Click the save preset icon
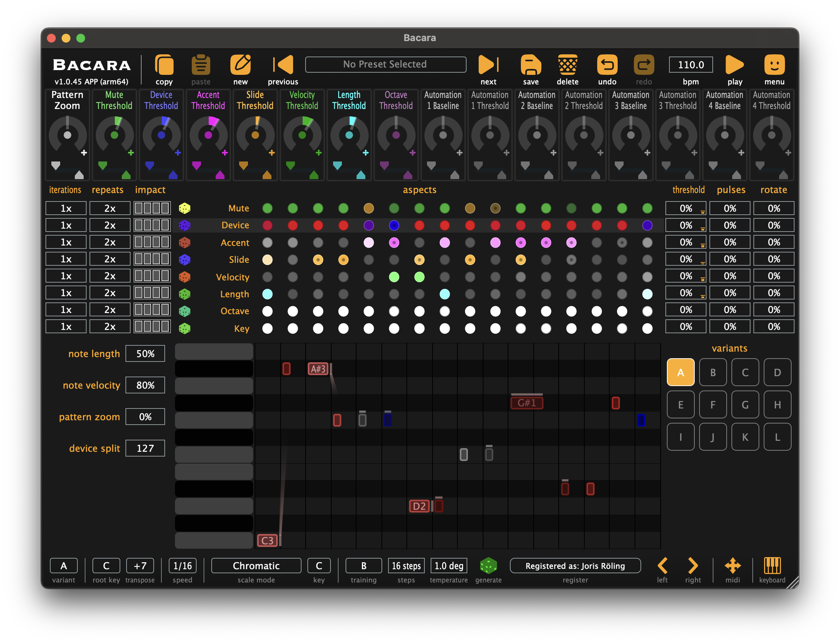 (530, 65)
